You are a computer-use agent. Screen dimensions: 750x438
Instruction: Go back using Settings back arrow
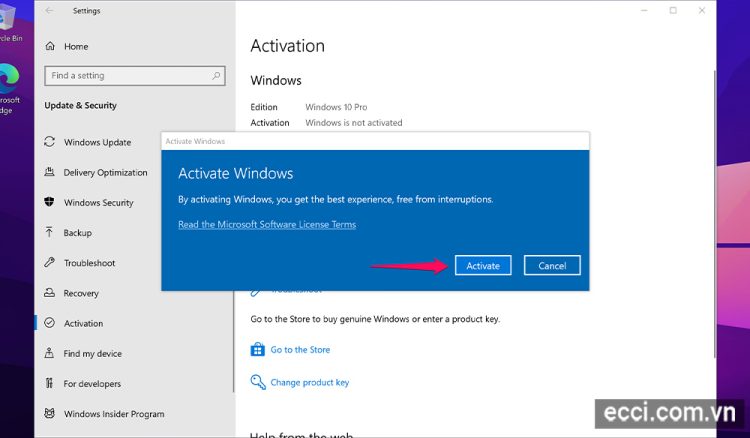point(49,11)
